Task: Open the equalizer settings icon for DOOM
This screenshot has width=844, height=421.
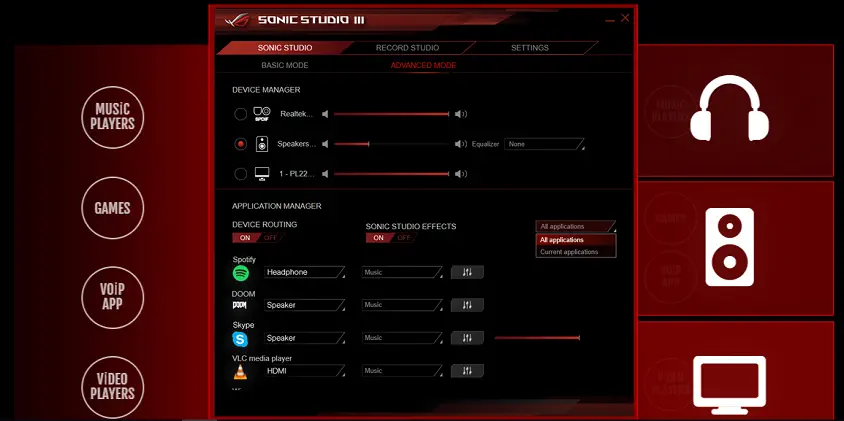Action: click(467, 305)
